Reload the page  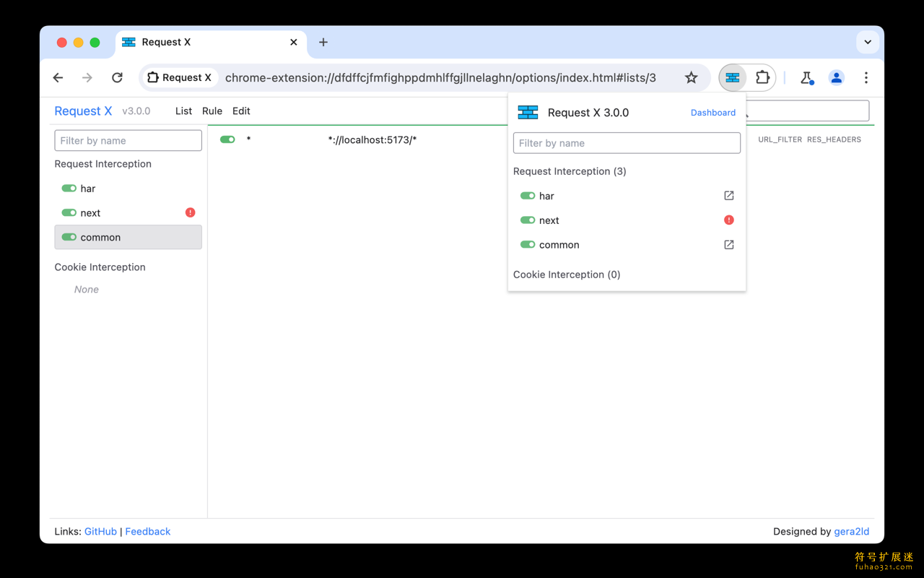click(117, 77)
